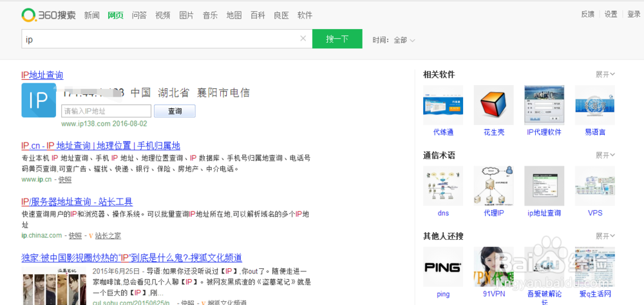Open the 搜狐文化频道 IP article link
Viewport: 644px width, 305px height.
(x=131, y=258)
